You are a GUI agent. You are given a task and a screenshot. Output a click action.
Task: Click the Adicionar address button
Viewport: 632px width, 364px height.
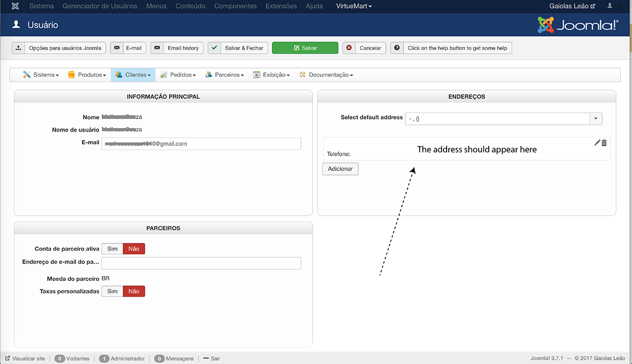pos(340,169)
